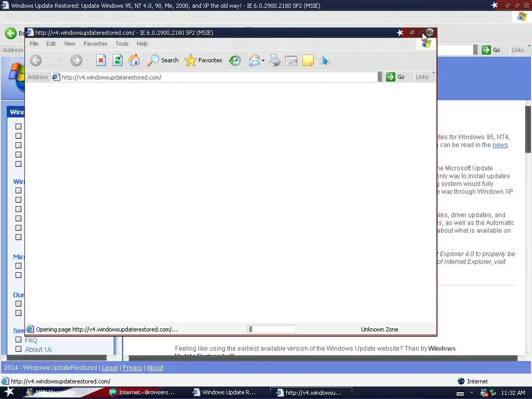Click the Mail envelope icon in the toolbar
The width and height of the screenshot is (532, 399).
pos(254,60)
